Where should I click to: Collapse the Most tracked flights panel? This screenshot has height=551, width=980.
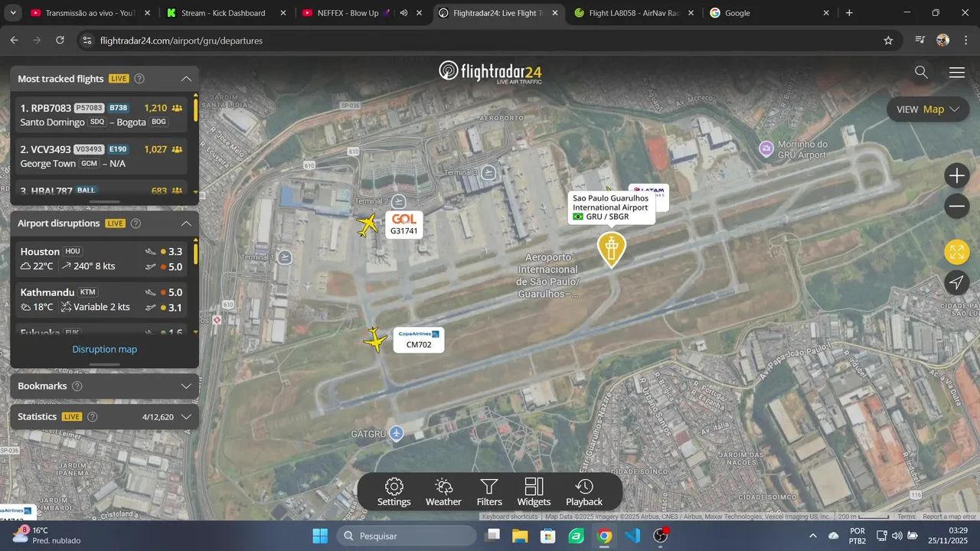(x=186, y=79)
